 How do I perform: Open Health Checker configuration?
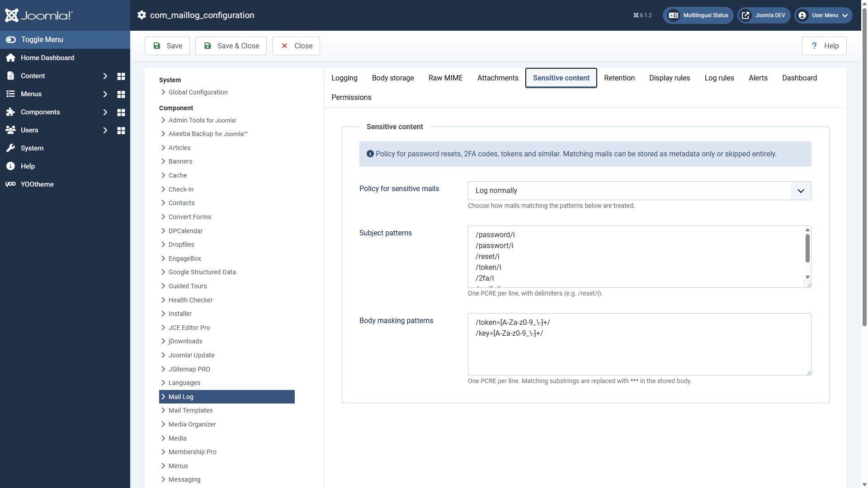click(190, 300)
